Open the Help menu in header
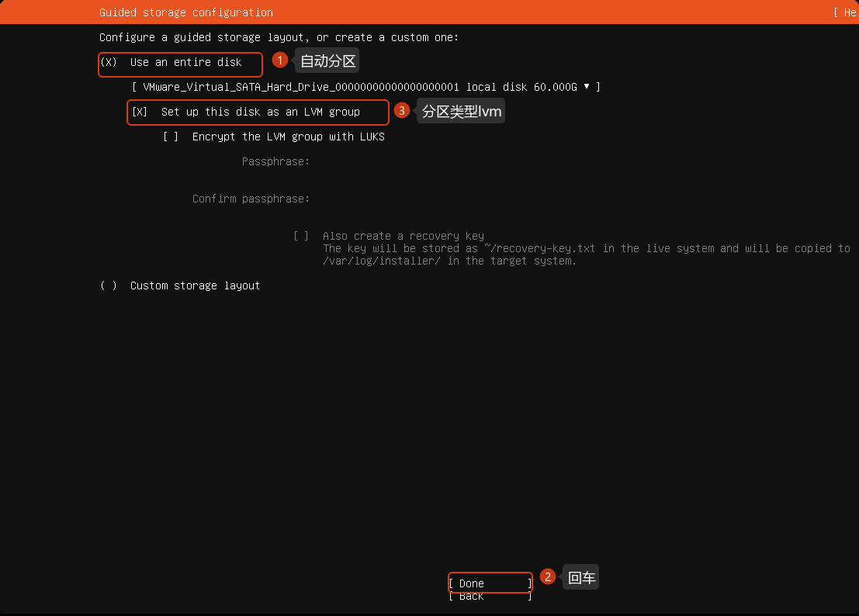Viewport: 859px width, 616px height. (845, 12)
